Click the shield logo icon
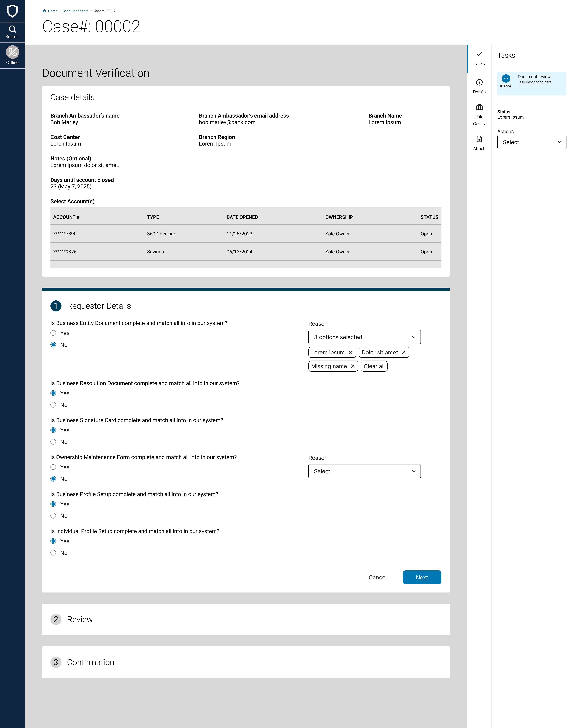572x728 pixels. click(x=12, y=11)
